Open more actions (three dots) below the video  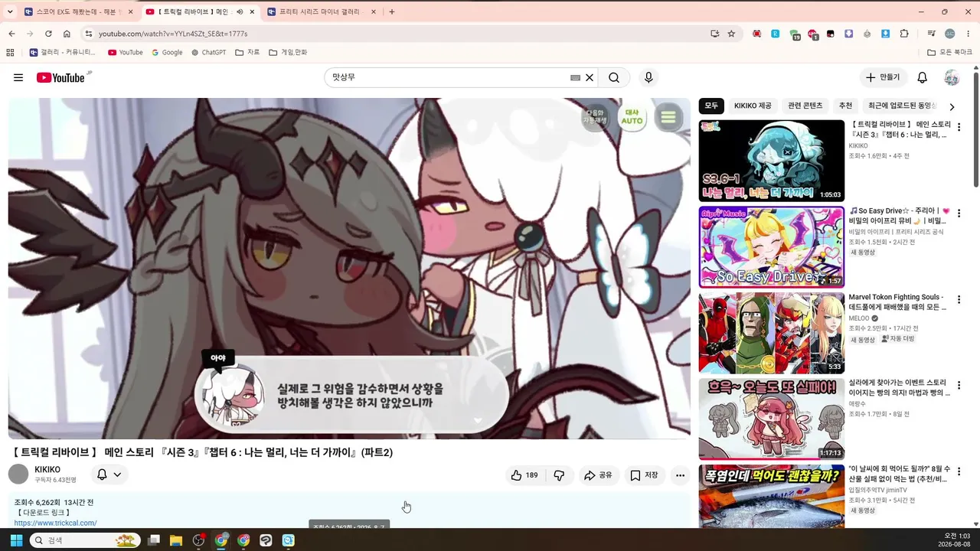(680, 475)
